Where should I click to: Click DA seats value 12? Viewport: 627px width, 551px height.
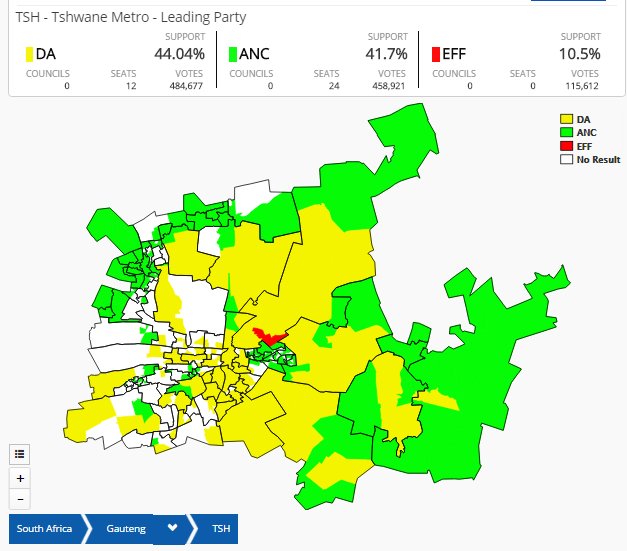(131, 86)
